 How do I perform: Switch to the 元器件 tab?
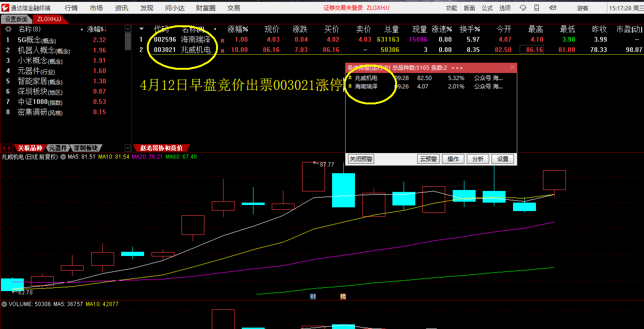[x=58, y=148]
